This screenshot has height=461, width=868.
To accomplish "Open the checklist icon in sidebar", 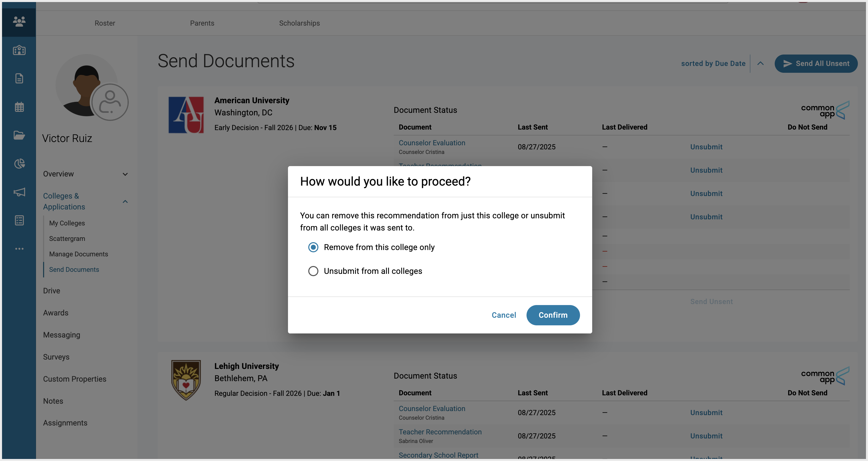I will pos(19,220).
